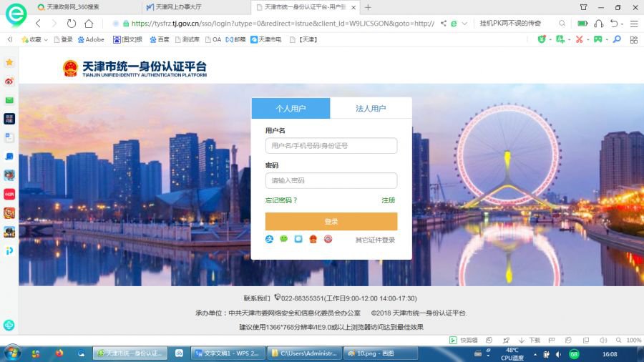The image size is (644, 362).
Task: Click the 用户名 input field
Action: [331, 146]
